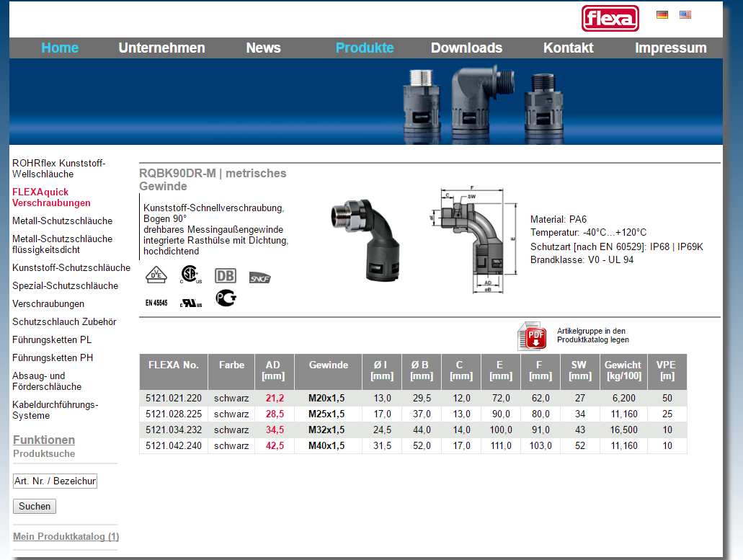Click the technical dimension drawing
This screenshot has height=560, width=743.
click(473, 240)
